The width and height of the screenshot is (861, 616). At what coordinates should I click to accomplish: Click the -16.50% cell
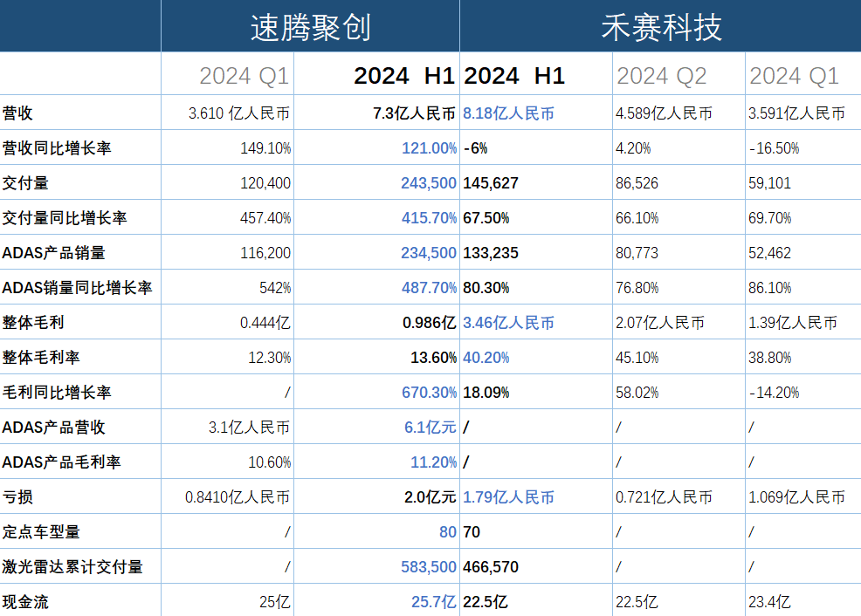[x=803, y=147]
